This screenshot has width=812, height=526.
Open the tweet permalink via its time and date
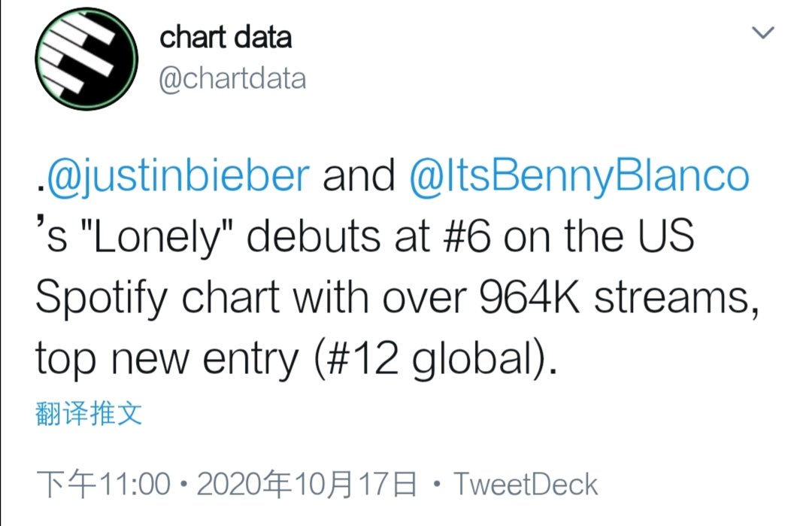click(226, 484)
